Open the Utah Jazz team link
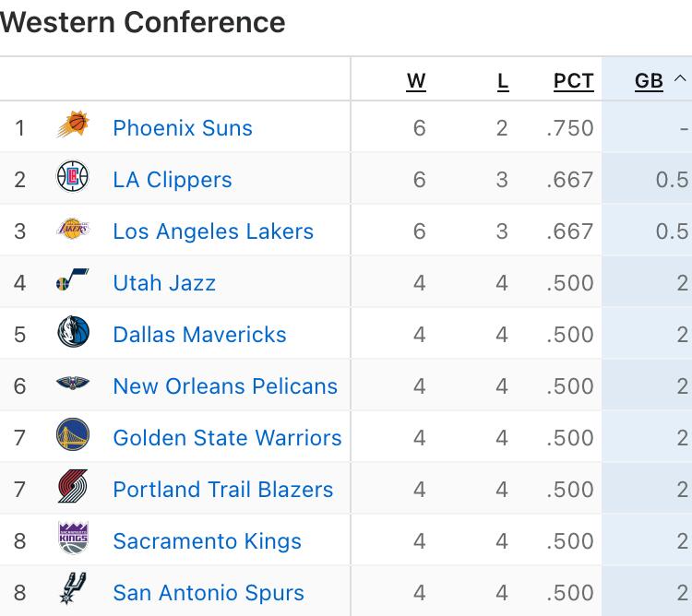The width and height of the screenshot is (692, 616). 164,283
